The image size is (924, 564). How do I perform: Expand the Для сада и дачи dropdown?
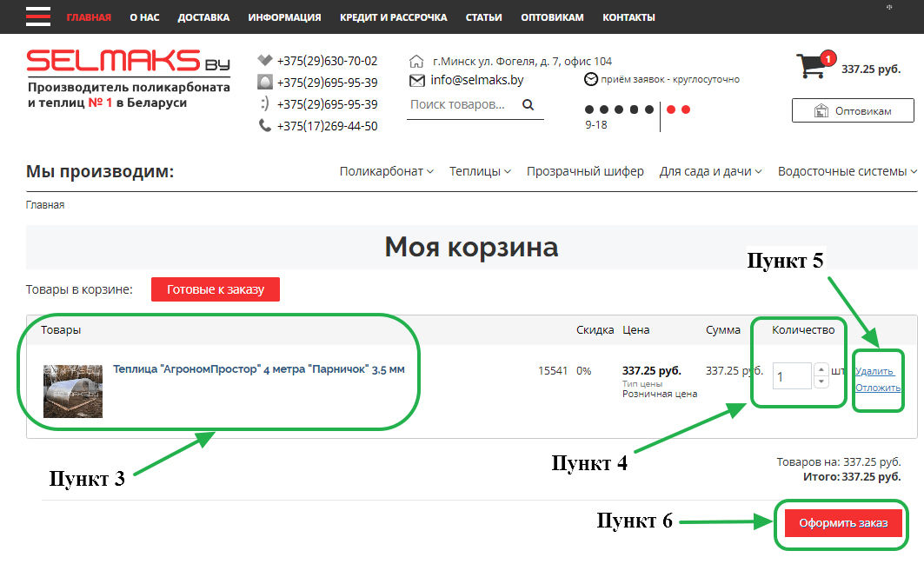(710, 172)
